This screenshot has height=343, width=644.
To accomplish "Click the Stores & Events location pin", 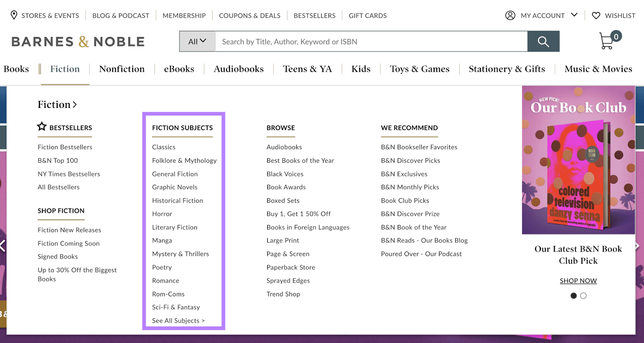I will pyautogui.click(x=14, y=15).
